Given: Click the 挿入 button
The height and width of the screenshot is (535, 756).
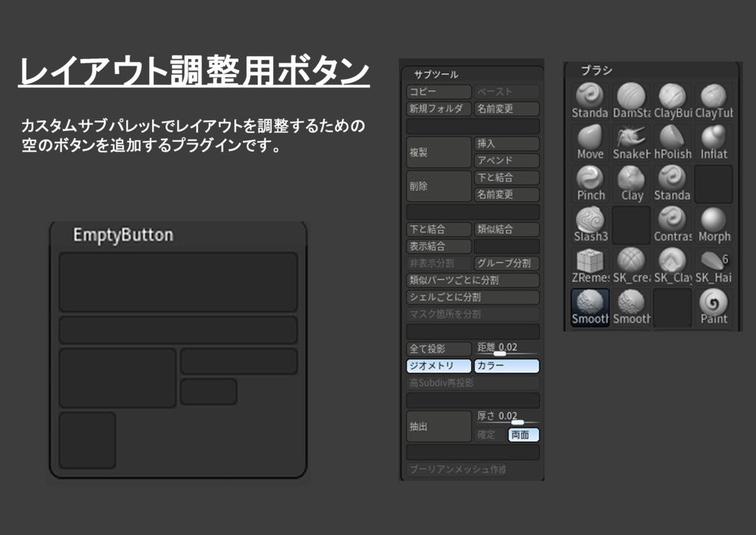Looking at the screenshot, I should (x=506, y=143).
